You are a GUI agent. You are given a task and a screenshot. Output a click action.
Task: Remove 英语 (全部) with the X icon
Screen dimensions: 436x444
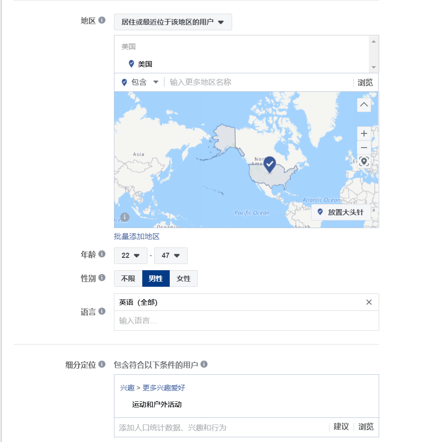pos(369,302)
